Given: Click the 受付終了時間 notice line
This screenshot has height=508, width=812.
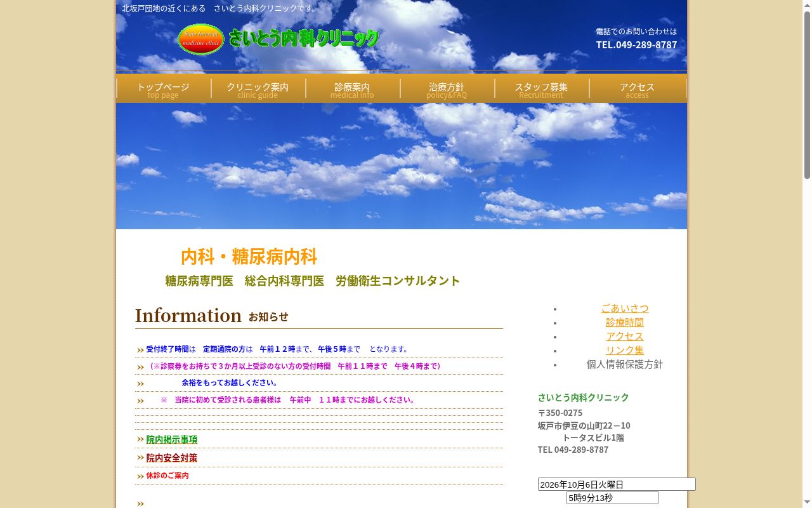Looking at the screenshot, I should (x=278, y=349).
